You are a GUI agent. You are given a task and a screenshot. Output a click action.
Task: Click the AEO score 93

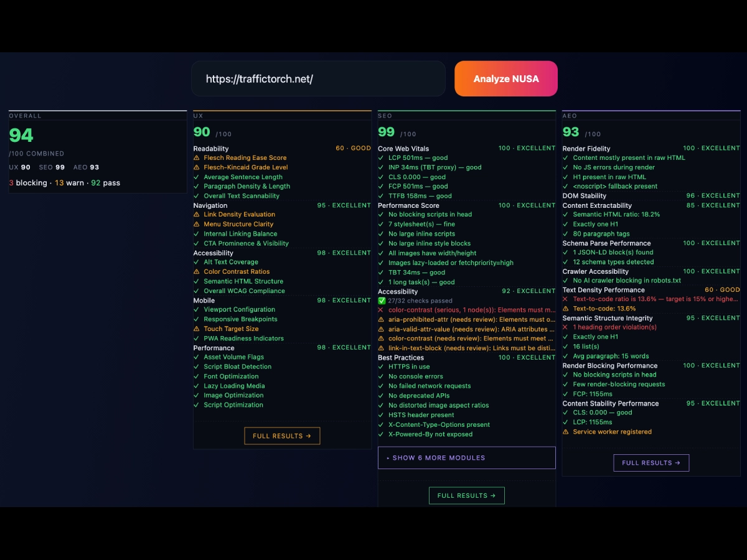click(571, 132)
